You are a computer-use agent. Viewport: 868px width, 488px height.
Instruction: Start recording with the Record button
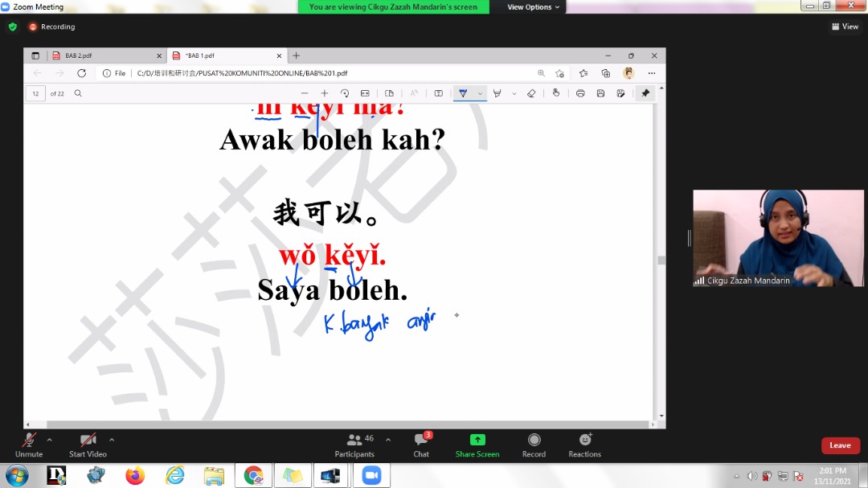[x=534, y=445]
